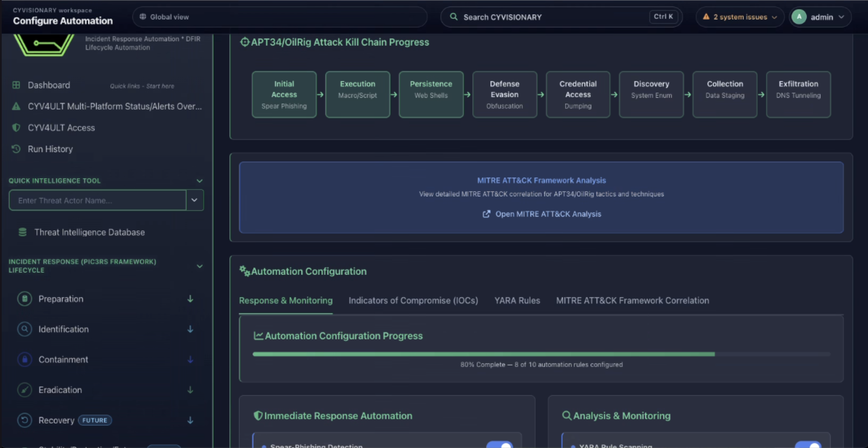Click the MITRE ATT&CK Framework Analysis heading
868x448 pixels.
tap(541, 180)
